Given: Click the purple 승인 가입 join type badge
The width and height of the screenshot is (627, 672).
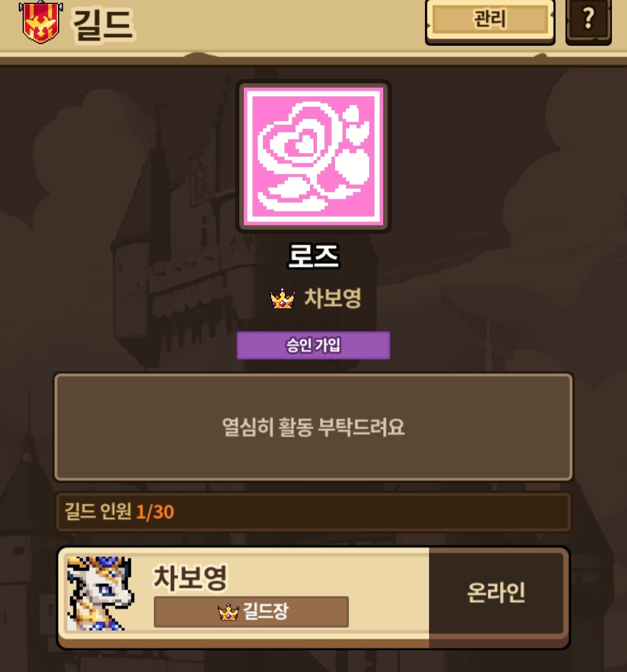Looking at the screenshot, I should coord(313,345).
